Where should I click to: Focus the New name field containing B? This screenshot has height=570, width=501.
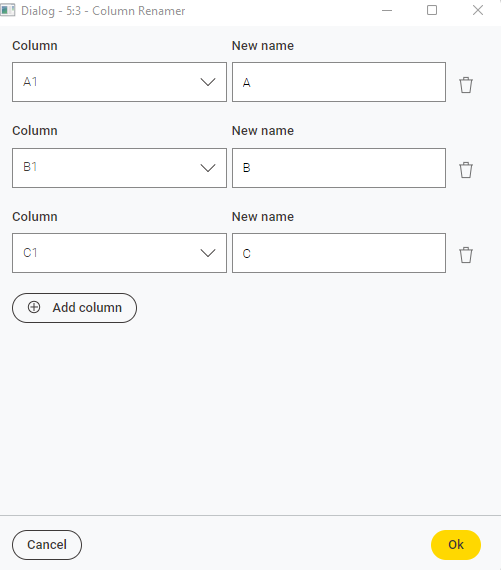click(x=339, y=168)
